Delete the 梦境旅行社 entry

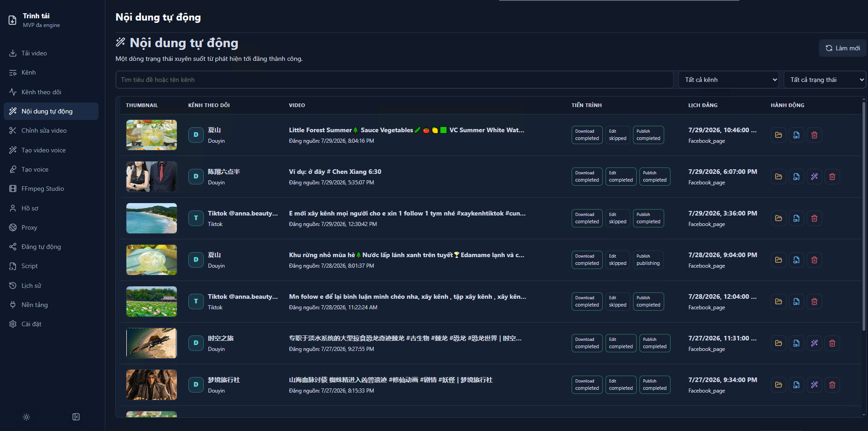point(832,385)
